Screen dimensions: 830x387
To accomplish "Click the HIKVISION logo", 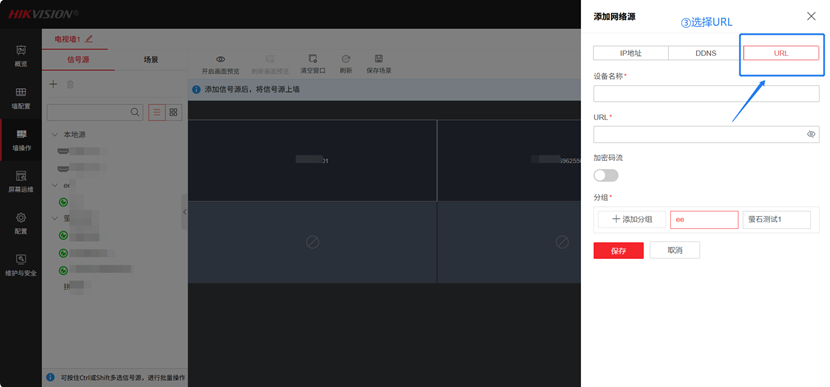I will tap(43, 14).
